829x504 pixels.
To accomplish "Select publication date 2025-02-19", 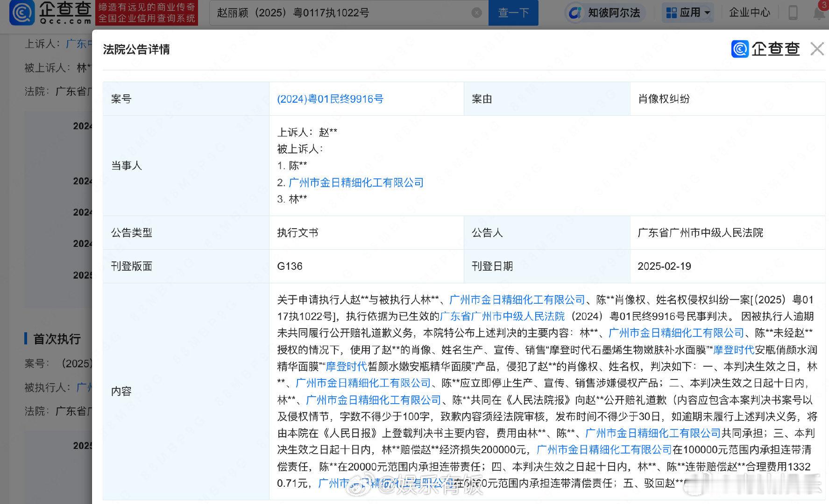I will tap(664, 266).
